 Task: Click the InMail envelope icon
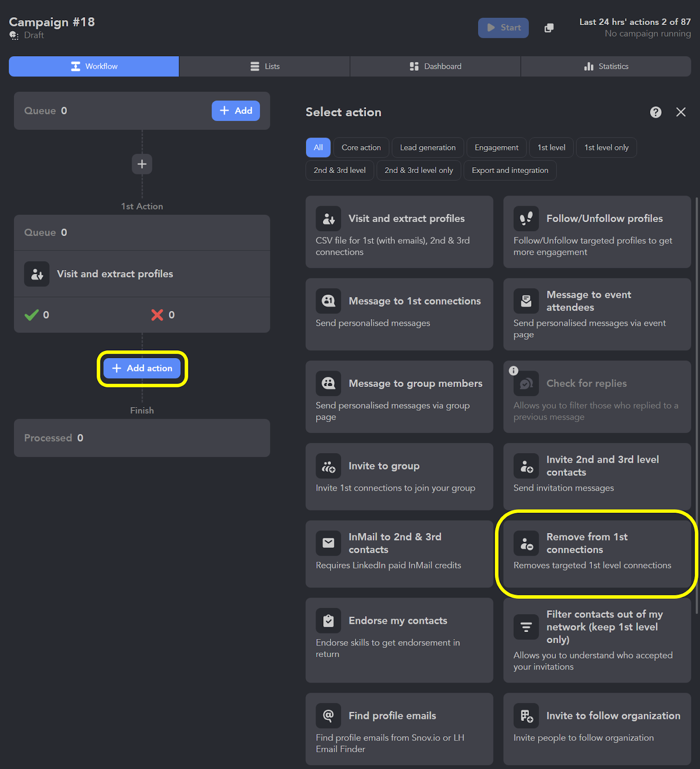pyautogui.click(x=328, y=543)
